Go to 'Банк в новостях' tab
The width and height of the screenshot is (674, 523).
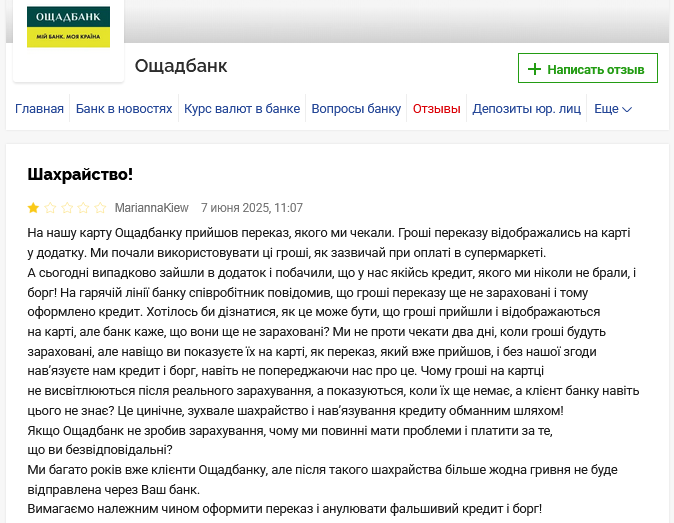[x=124, y=109]
